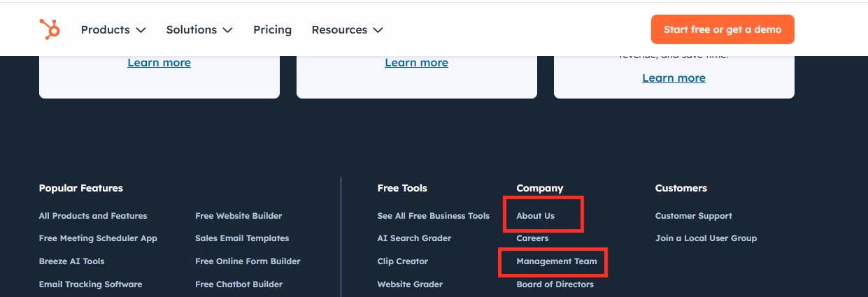This screenshot has height=297, width=868.
Task: Click Learn more in the rightmost card
Action: (x=674, y=78)
